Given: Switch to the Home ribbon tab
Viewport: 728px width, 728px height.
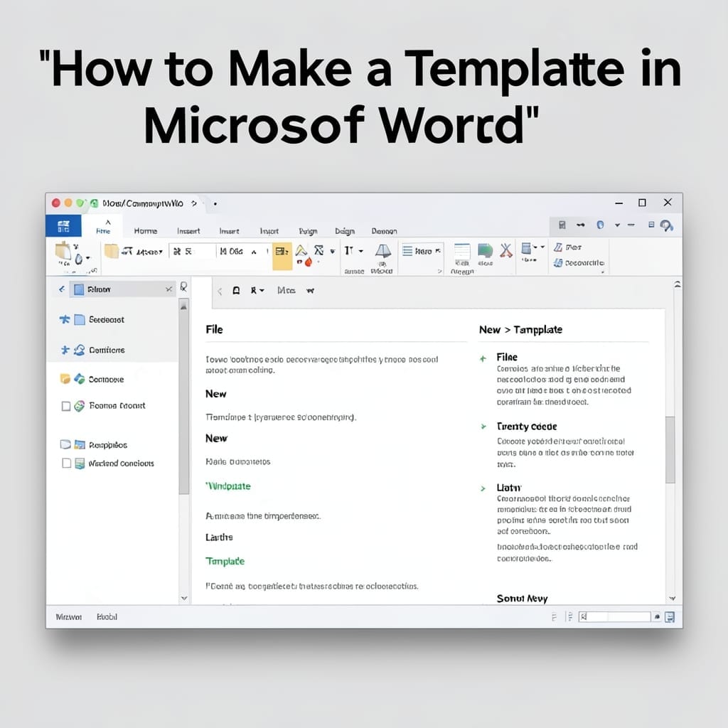Looking at the screenshot, I should [x=145, y=231].
